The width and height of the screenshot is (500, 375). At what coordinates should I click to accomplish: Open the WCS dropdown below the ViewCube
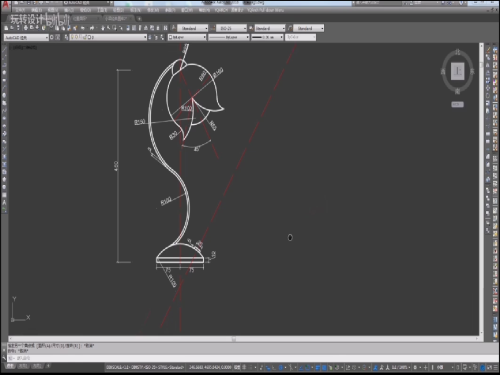pos(457,105)
